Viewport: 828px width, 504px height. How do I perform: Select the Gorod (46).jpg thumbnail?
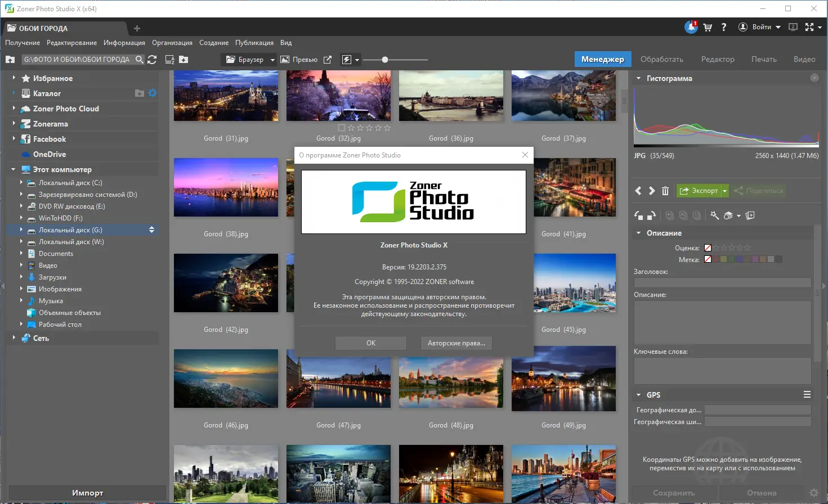point(226,379)
